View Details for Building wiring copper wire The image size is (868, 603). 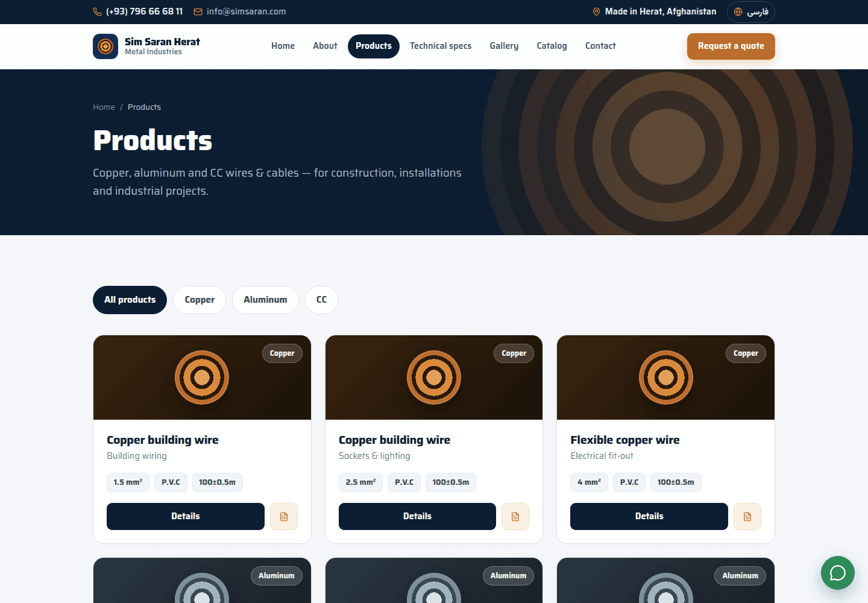click(186, 516)
